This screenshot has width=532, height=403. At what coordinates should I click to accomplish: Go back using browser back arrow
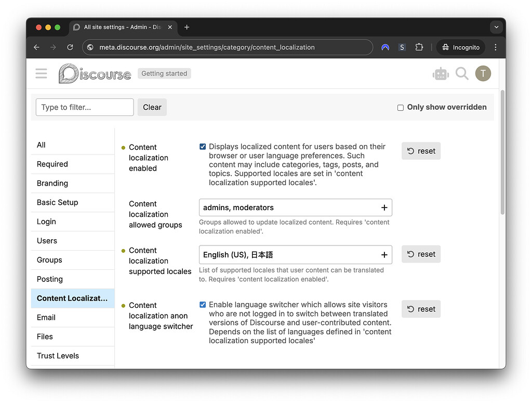pyautogui.click(x=36, y=47)
